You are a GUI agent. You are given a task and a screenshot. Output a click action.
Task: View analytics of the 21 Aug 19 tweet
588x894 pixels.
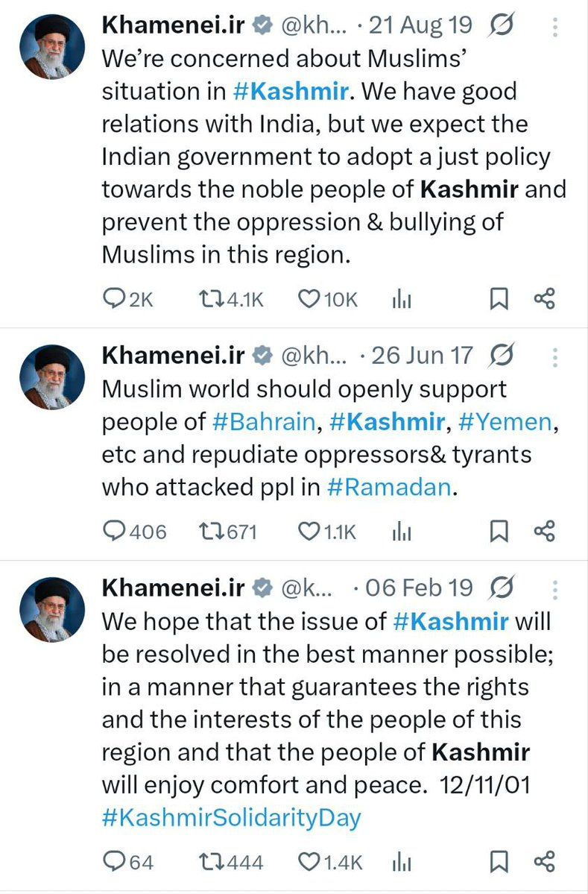tap(401, 300)
